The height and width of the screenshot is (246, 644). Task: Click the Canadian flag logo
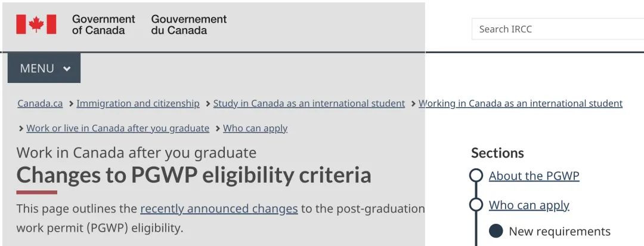(x=36, y=24)
